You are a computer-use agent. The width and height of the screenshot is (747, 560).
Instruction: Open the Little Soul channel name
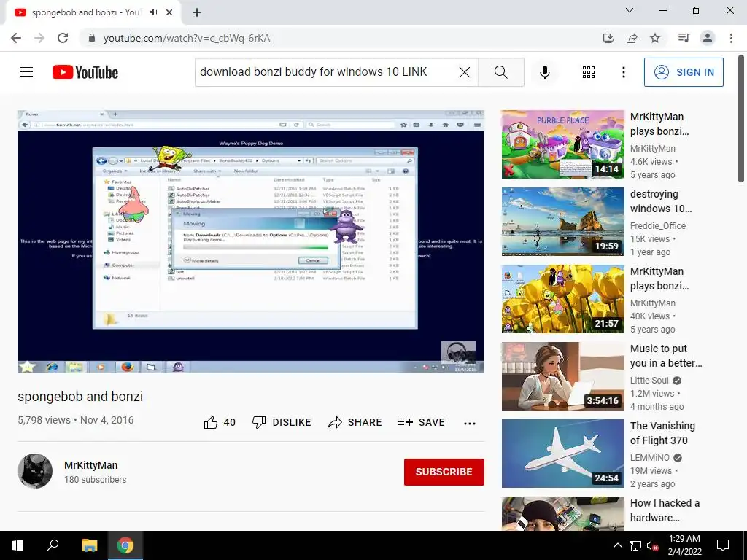tap(649, 381)
